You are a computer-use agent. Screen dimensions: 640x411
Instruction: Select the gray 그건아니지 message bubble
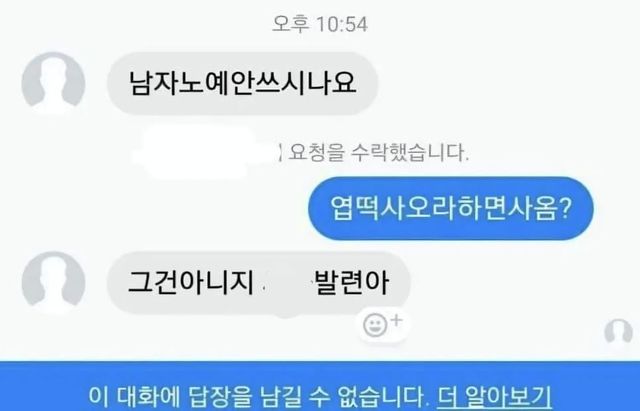259,283
